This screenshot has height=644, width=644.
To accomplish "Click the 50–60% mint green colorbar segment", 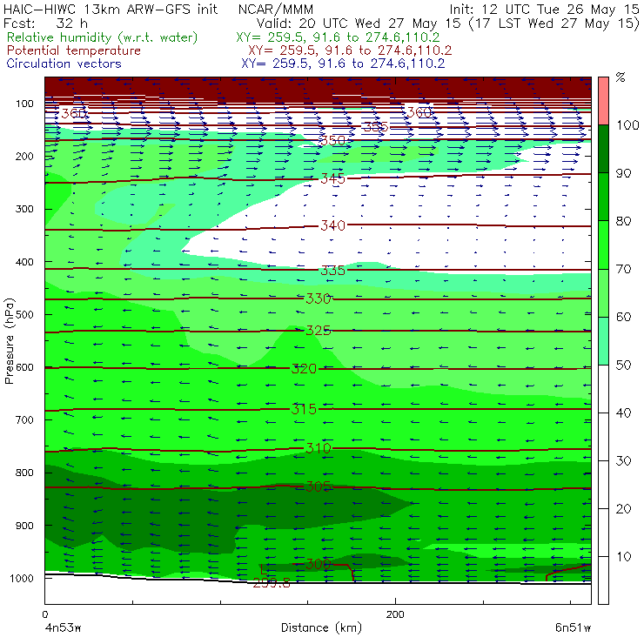I will tap(603, 341).
